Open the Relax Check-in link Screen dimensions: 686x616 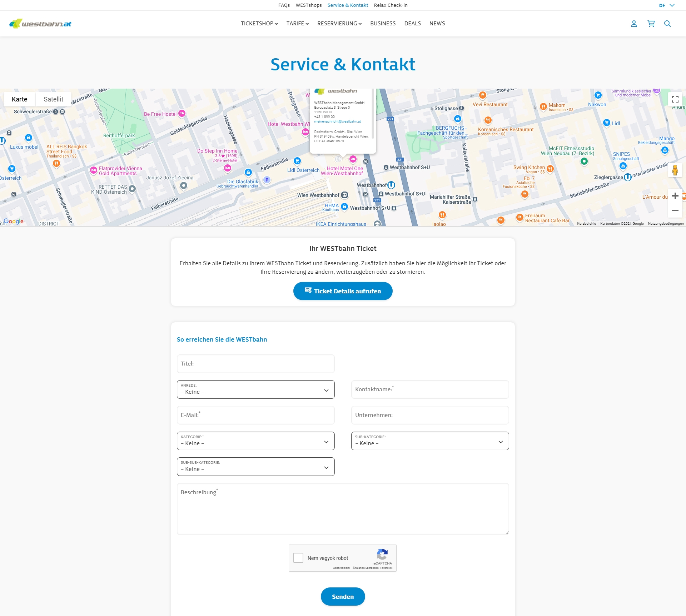[391, 5]
